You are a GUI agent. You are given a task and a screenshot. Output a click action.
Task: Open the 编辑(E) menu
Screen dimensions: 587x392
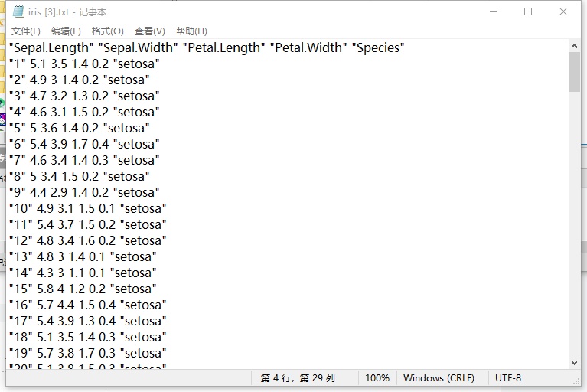tap(66, 31)
